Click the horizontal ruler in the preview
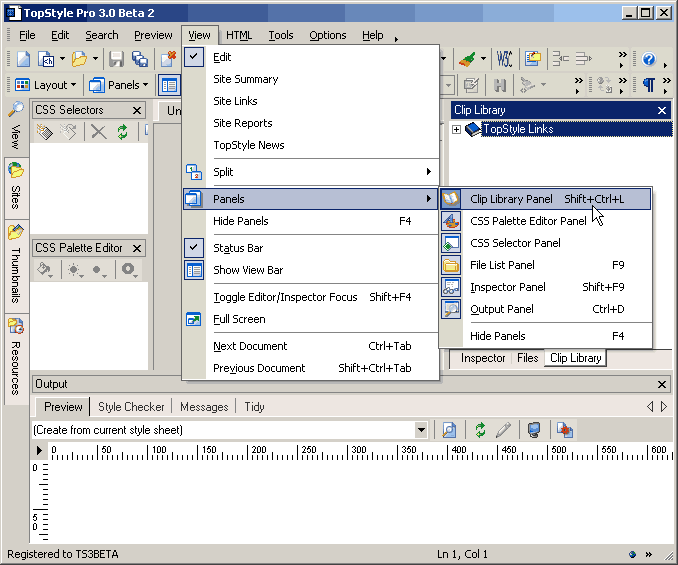Screen dimensions: 678x565 point(350,453)
